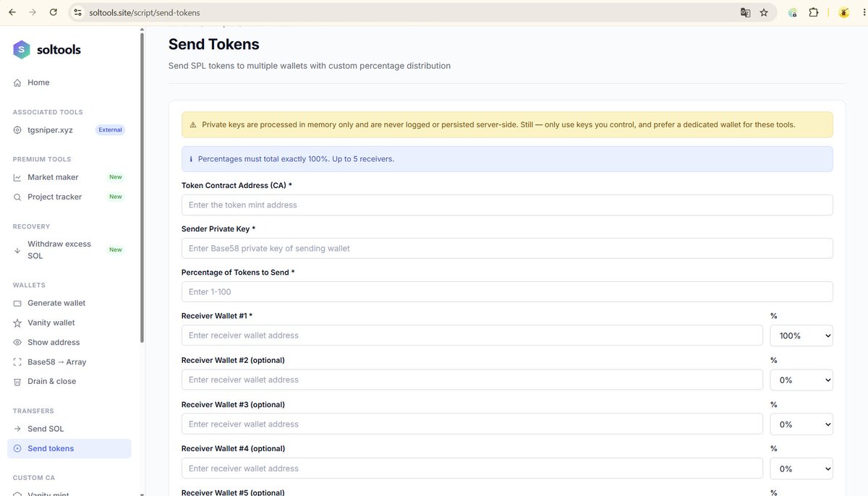Open Home in the sidebar

(x=69, y=83)
